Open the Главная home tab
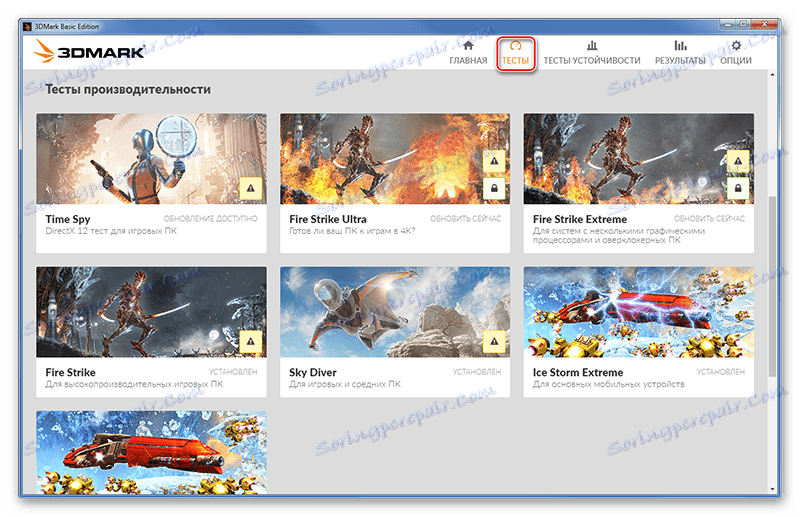Image resolution: width=800 pixels, height=517 pixels. click(x=468, y=53)
